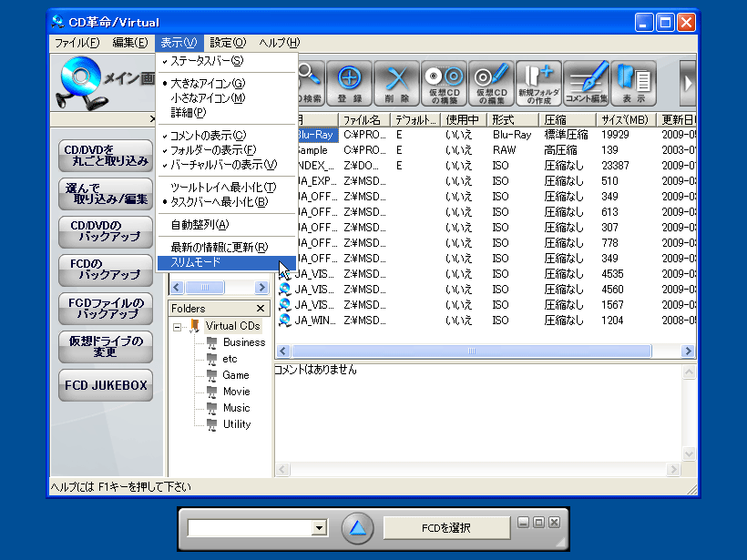Choose タスクバーへ最小化(B) option
Image resolution: width=747 pixels, height=560 pixels.
[x=227, y=202]
